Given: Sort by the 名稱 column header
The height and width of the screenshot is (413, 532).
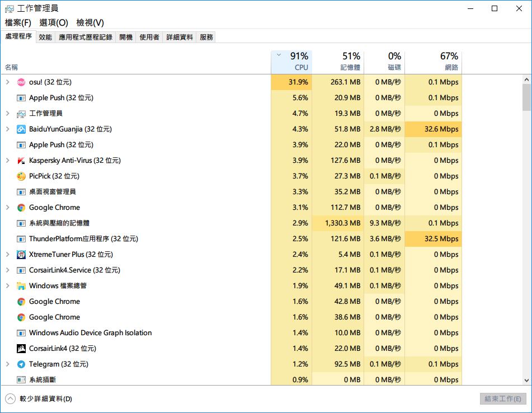Looking at the screenshot, I should pos(136,62).
